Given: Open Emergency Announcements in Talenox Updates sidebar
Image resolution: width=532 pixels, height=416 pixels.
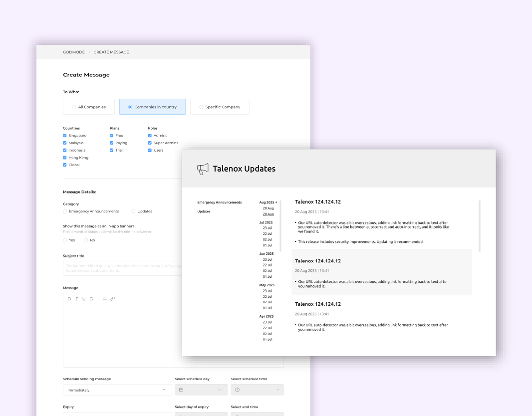Looking at the screenshot, I should coord(220,203).
